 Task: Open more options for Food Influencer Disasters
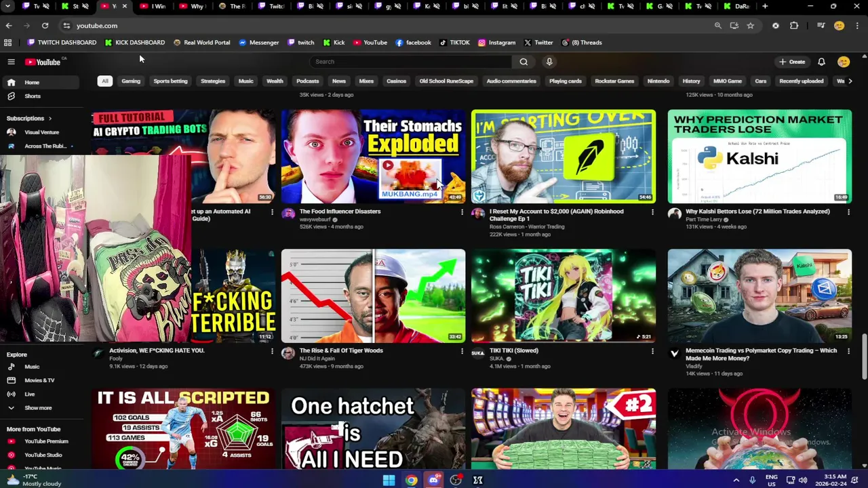point(462,212)
